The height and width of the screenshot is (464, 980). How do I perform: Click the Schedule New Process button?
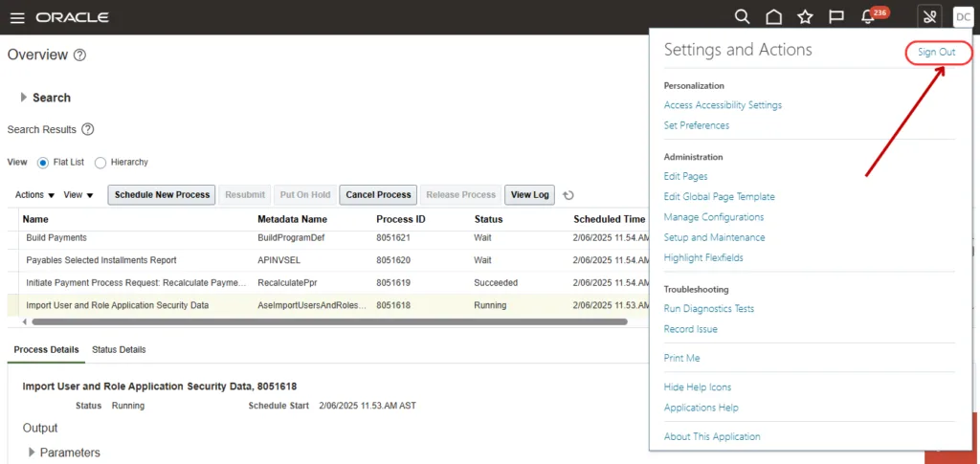pos(162,195)
